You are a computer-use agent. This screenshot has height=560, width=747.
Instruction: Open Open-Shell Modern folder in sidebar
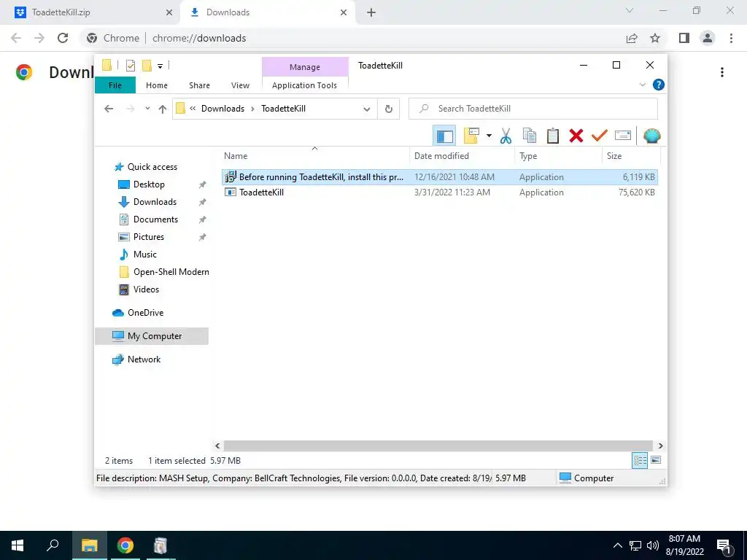click(x=163, y=272)
